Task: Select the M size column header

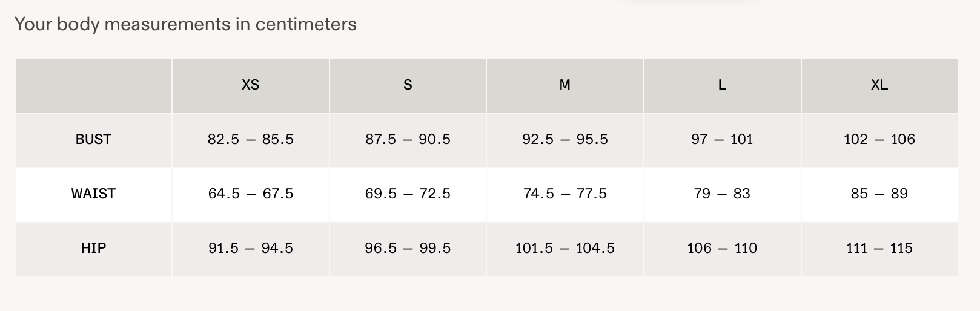Action: [x=565, y=85]
